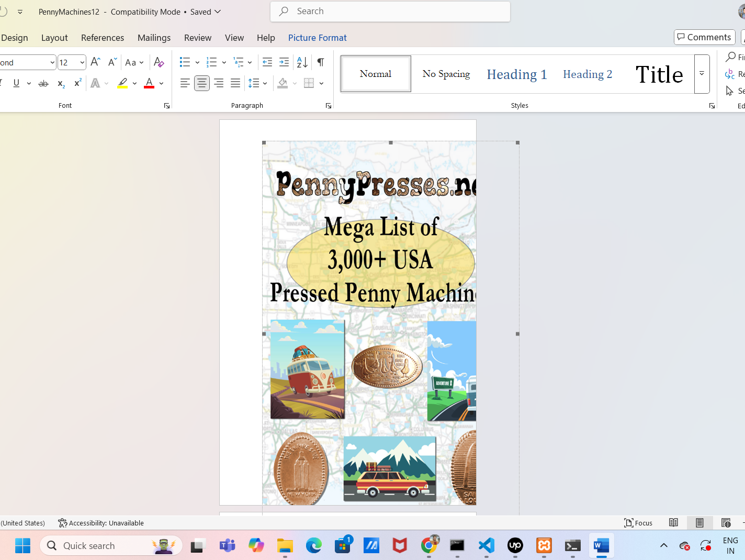745x560 pixels.
Task: Click the Multilevel List icon
Action: 239,62
